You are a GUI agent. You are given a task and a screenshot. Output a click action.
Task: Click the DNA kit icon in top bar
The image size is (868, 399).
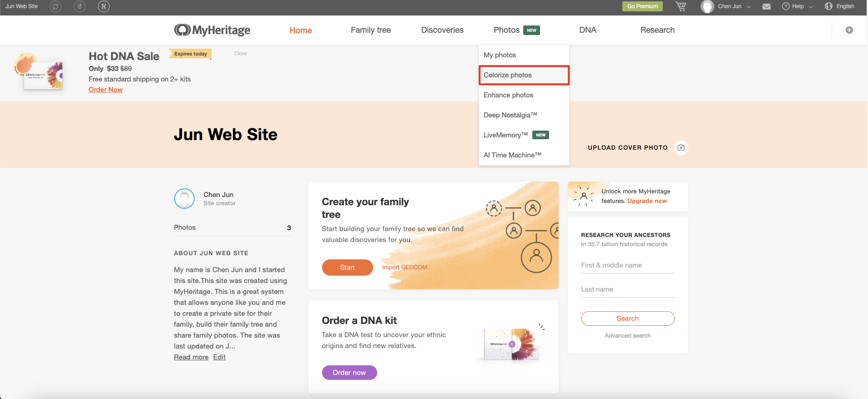pos(103,6)
